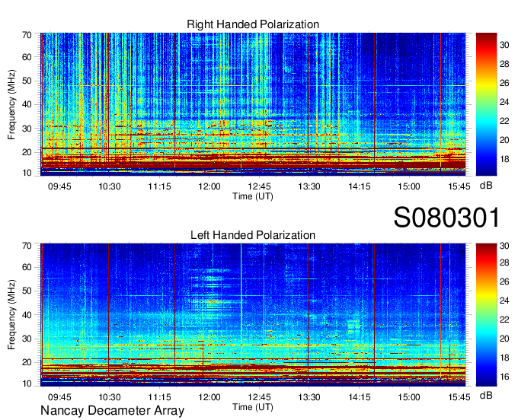Click 12:45 time tick under Right Handed plot

click(x=259, y=186)
